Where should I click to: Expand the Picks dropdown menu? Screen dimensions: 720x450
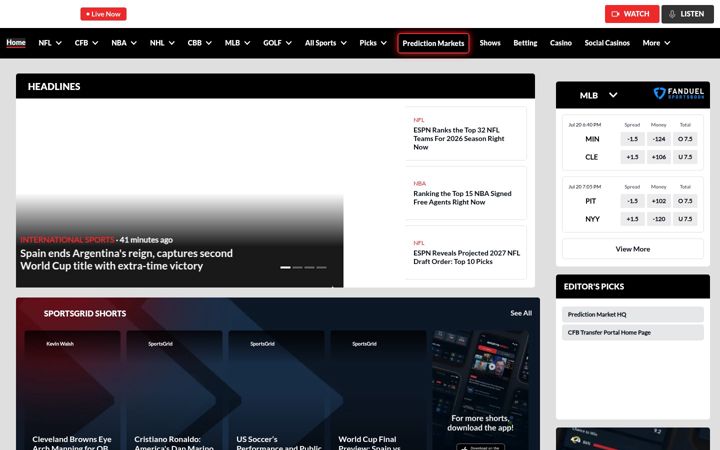click(x=373, y=43)
